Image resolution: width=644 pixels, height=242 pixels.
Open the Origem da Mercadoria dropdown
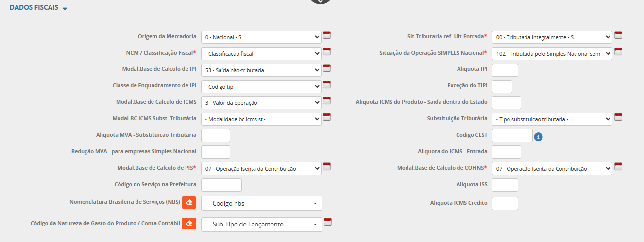[261, 37]
